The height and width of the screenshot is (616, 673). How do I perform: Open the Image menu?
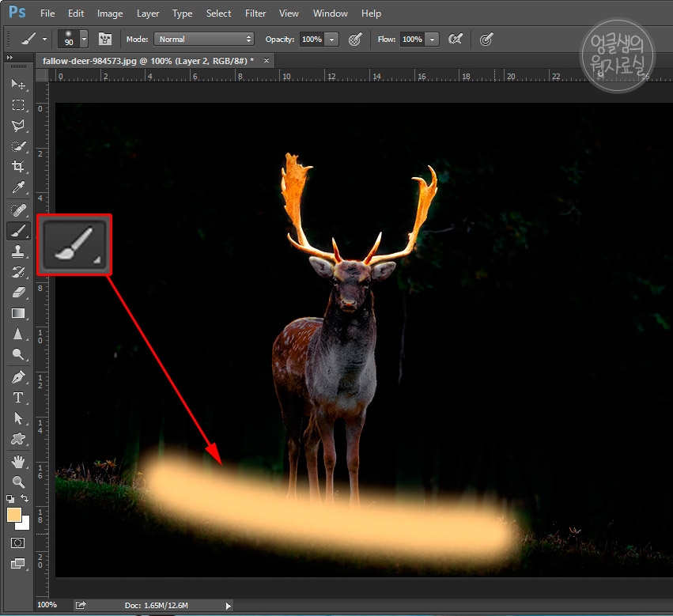point(110,13)
